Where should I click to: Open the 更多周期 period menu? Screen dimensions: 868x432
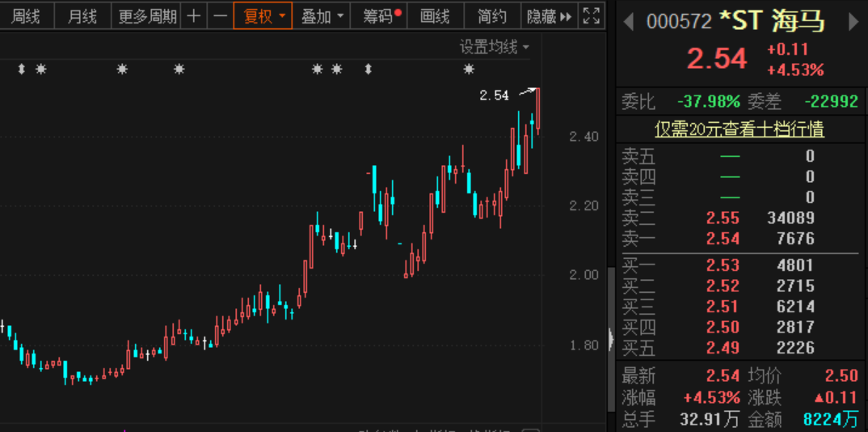(x=147, y=16)
